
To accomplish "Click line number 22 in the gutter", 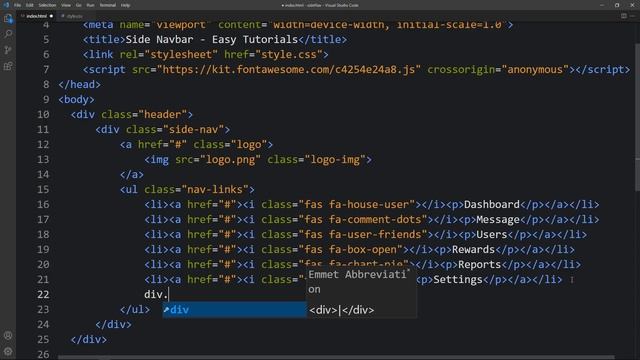I will point(43,295).
